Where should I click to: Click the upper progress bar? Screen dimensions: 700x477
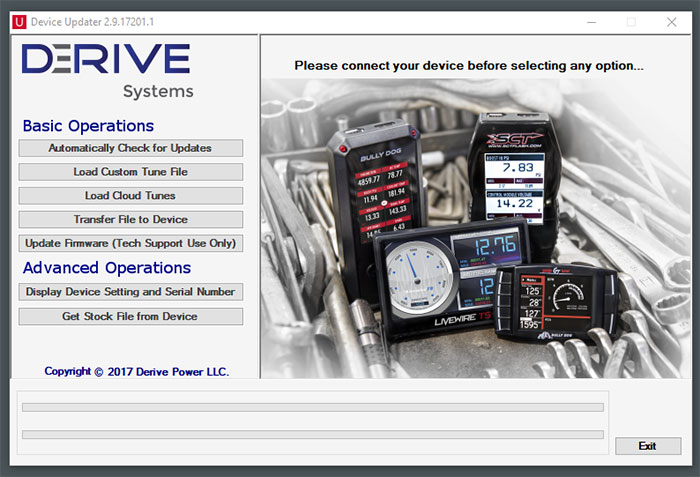[x=312, y=408]
